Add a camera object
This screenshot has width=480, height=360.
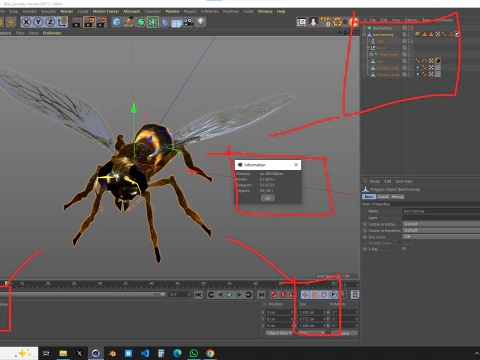(189, 22)
